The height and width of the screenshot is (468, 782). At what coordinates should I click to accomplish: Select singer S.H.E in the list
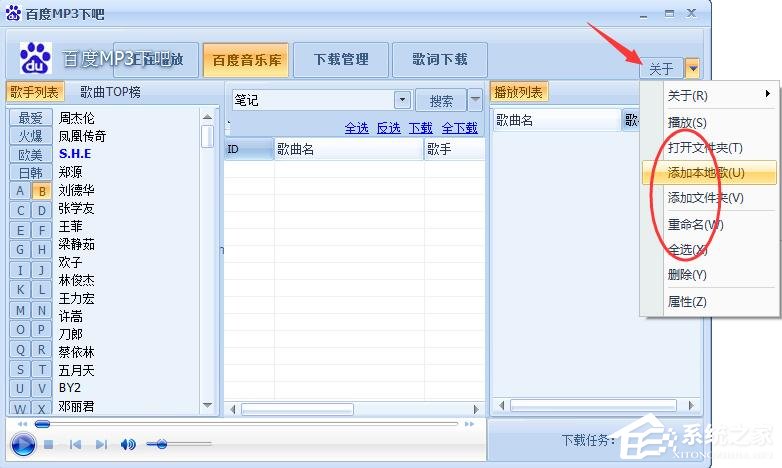click(75, 154)
